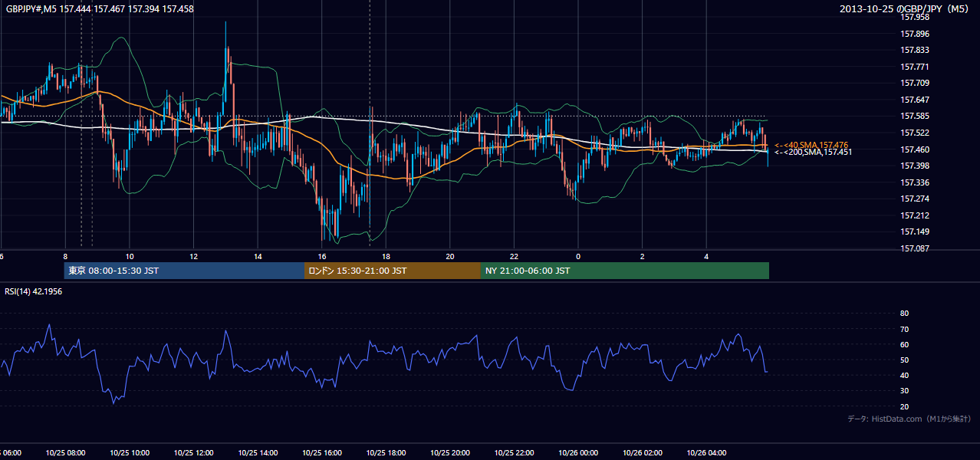Click the hour 16 tick on price chart axis
The width and height of the screenshot is (980, 460).
[322, 256]
